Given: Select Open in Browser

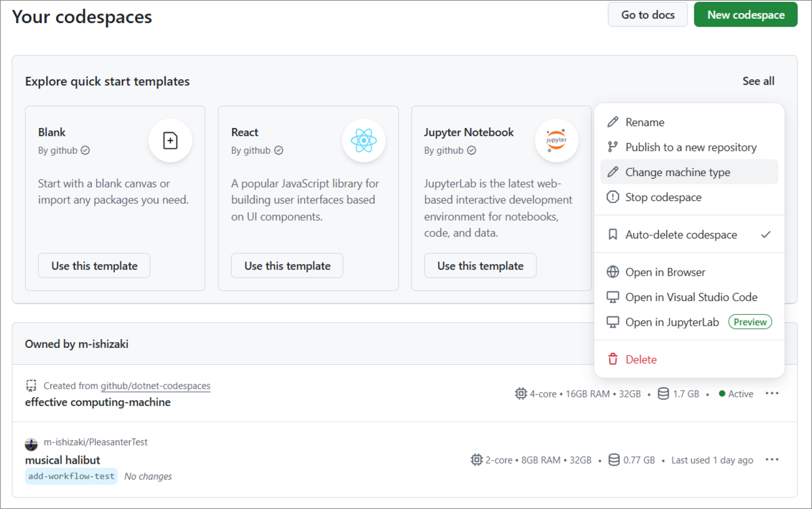Looking at the screenshot, I should [689, 272].
